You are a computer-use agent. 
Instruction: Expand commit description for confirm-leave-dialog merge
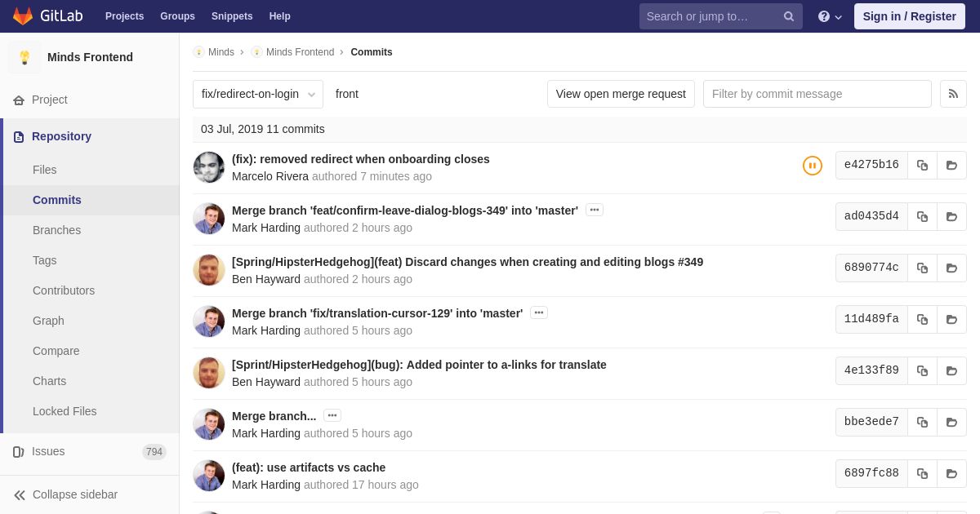(594, 210)
